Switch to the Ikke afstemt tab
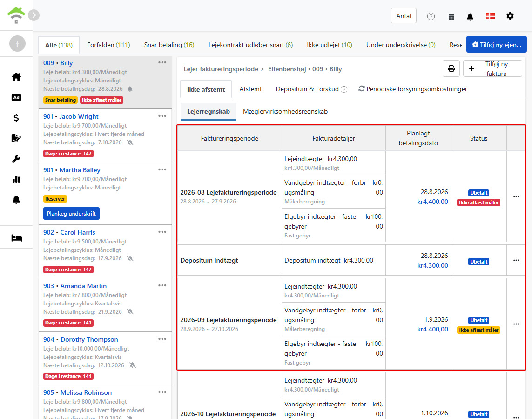This screenshot has height=419, width=532. [x=206, y=89]
